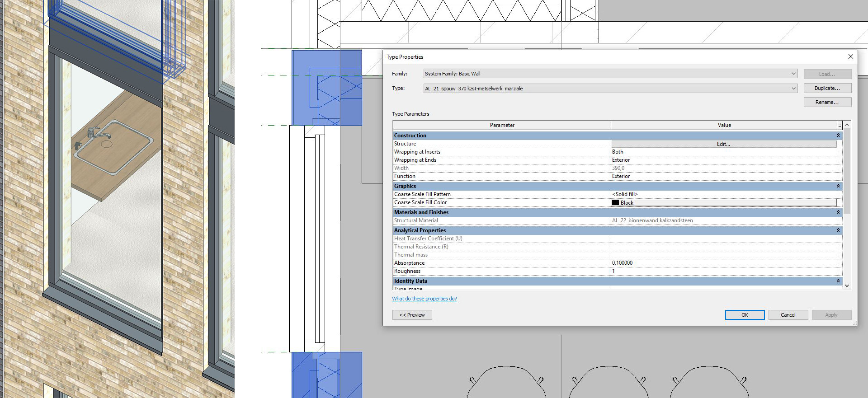
Task: Open 'What do these properties do?' link
Action: [424, 299]
